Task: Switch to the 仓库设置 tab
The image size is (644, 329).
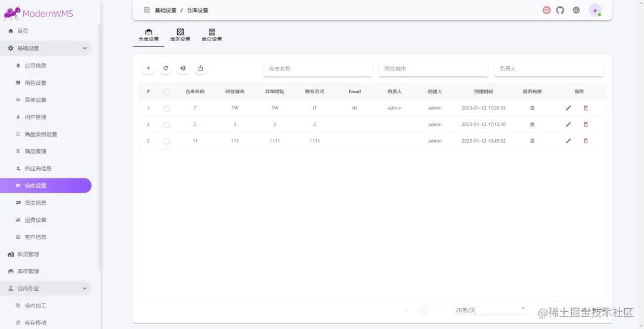Action: pos(148,35)
